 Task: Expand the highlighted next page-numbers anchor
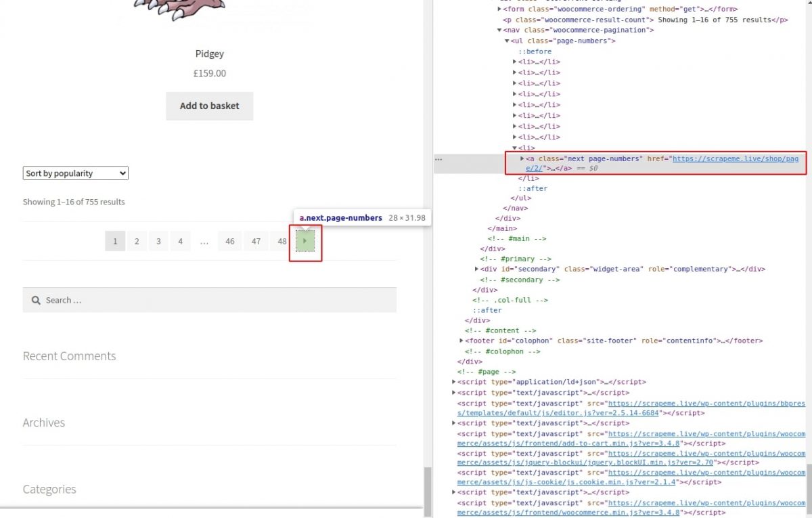[522, 158]
